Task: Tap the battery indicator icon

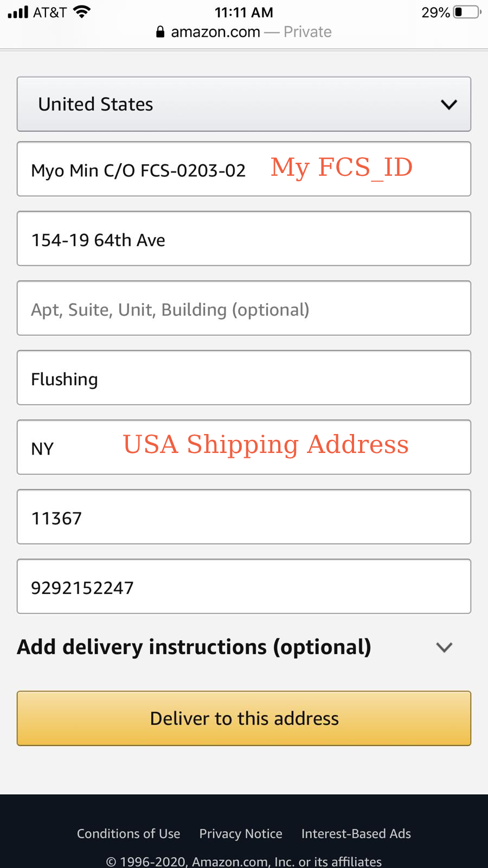Action: [467, 12]
